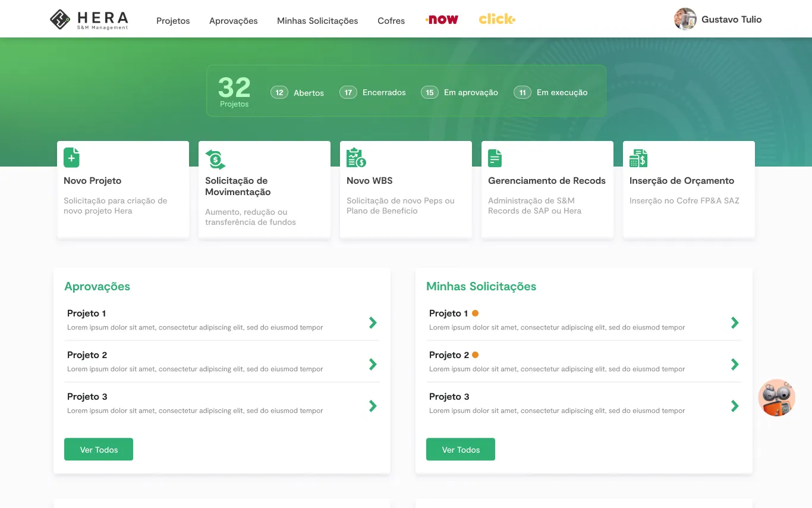812x508 pixels.
Task: Open the Gerenciamento de Recods card title
Action: [547, 181]
